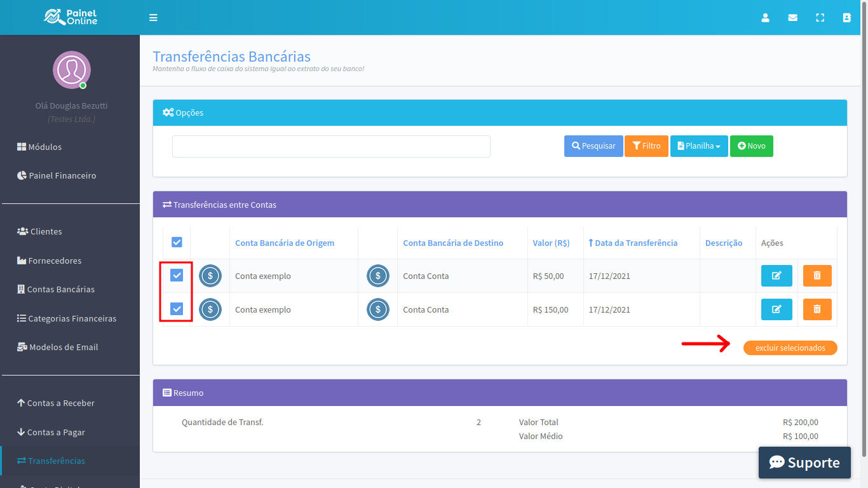This screenshot has height=488, width=868.
Task: Click destination account dollar icon in R$ 150,00 row
Action: tap(378, 309)
